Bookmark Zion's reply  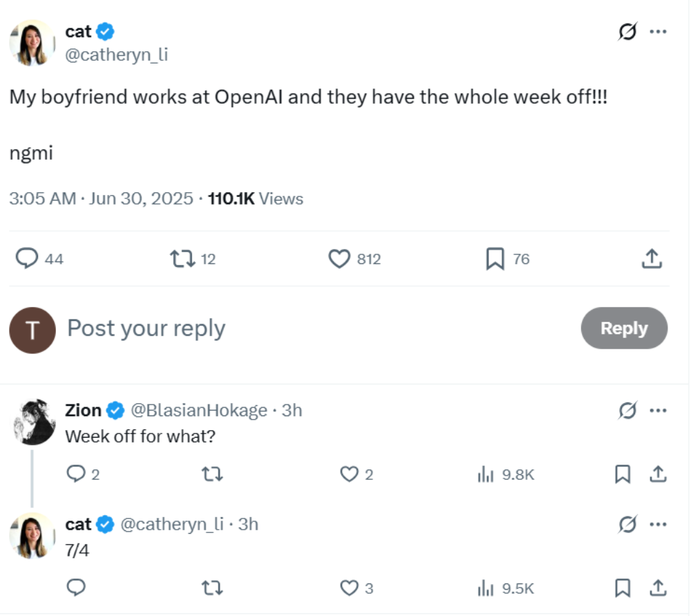[x=623, y=474]
